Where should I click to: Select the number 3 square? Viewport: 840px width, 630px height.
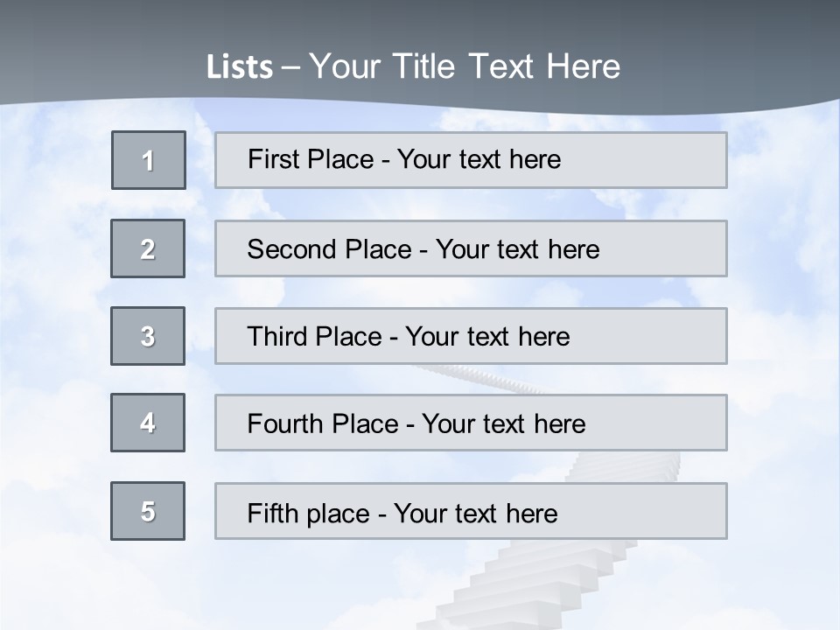pos(148,336)
